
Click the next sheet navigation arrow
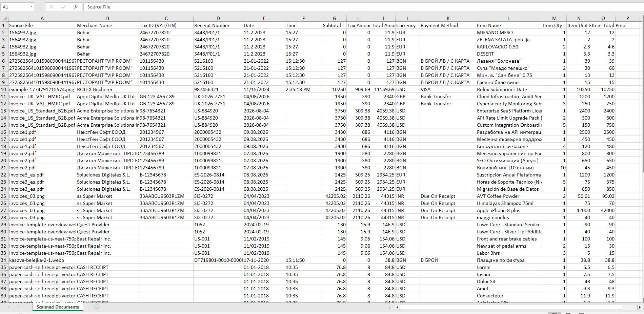click(x=18, y=307)
